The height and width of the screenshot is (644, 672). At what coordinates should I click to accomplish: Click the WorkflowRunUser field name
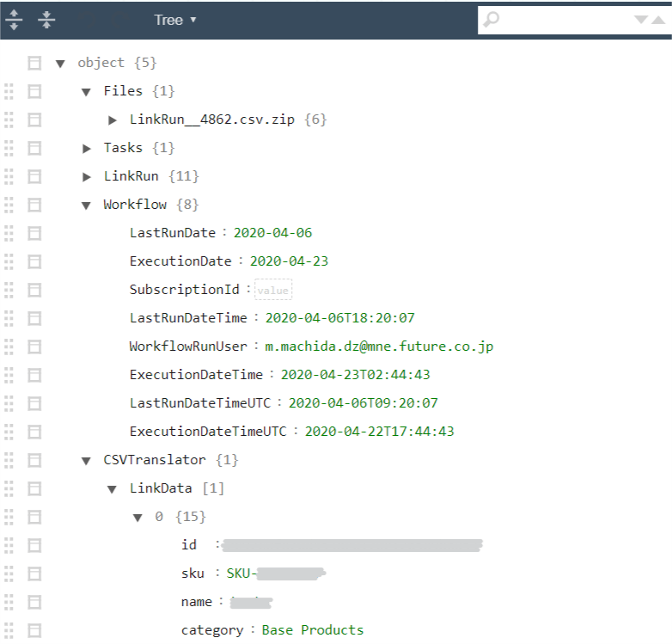pyautogui.click(x=188, y=346)
